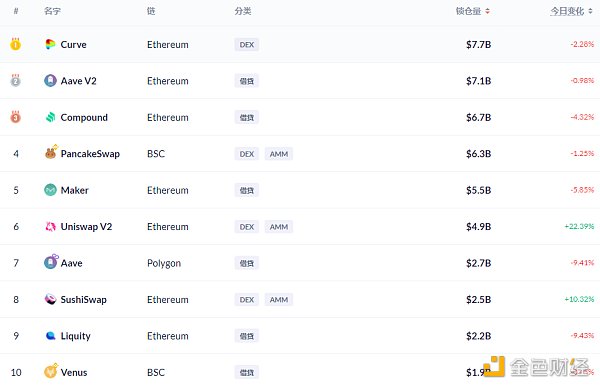Click the Curve protocol logo icon
600x388 pixels.
[x=50, y=44]
